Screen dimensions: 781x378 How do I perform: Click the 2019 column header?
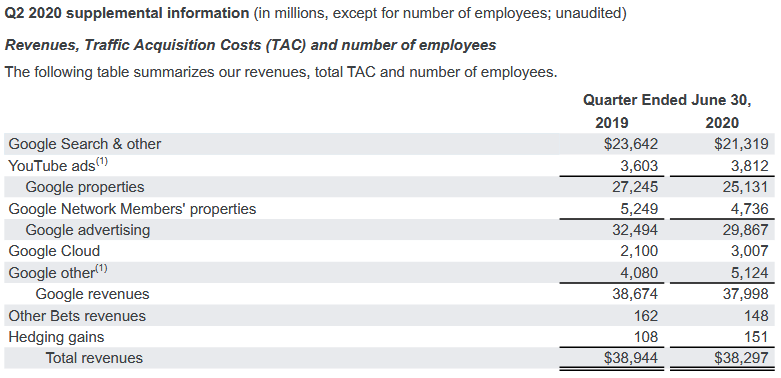click(612, 123)
